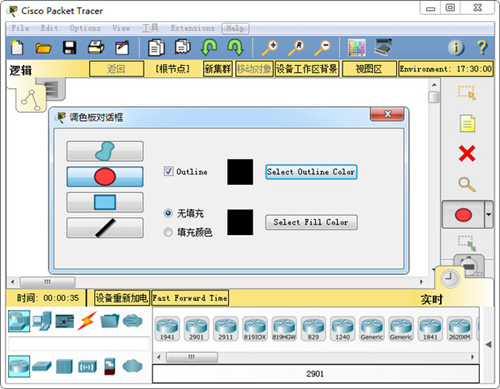The width and height of the screenshot is (500, 389).
Task: Choose the red ellipse shape button
Action: [x=105, y=177]
